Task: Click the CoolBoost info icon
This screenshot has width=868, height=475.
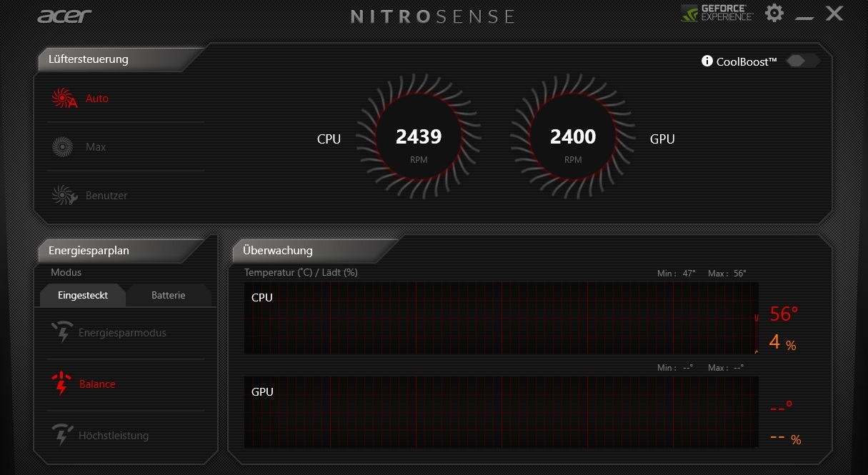Action: (x=707, y=61)
